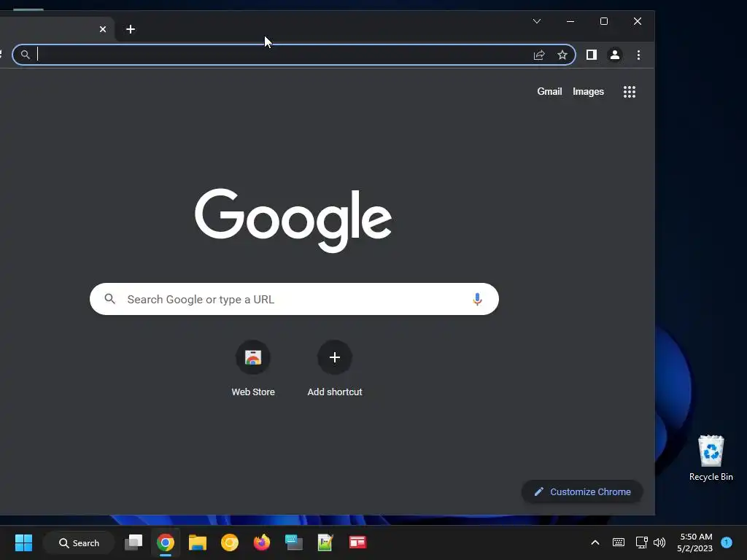
Task: Open the green notepad app on taskbar
Action: [325, 542]
